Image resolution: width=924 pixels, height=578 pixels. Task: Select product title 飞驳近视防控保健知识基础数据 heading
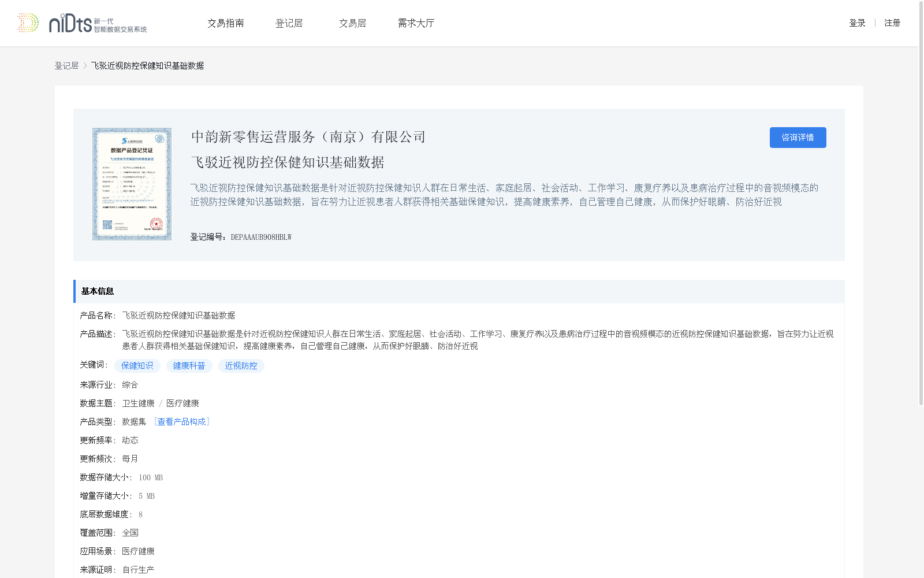288,162
